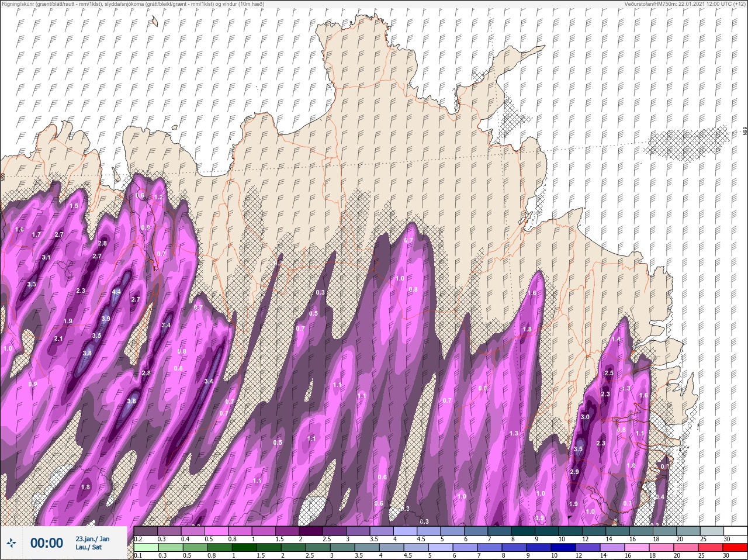
Task: Click the dark purple snow swatch between 2 and 2.5
Action: click(311, 531)
